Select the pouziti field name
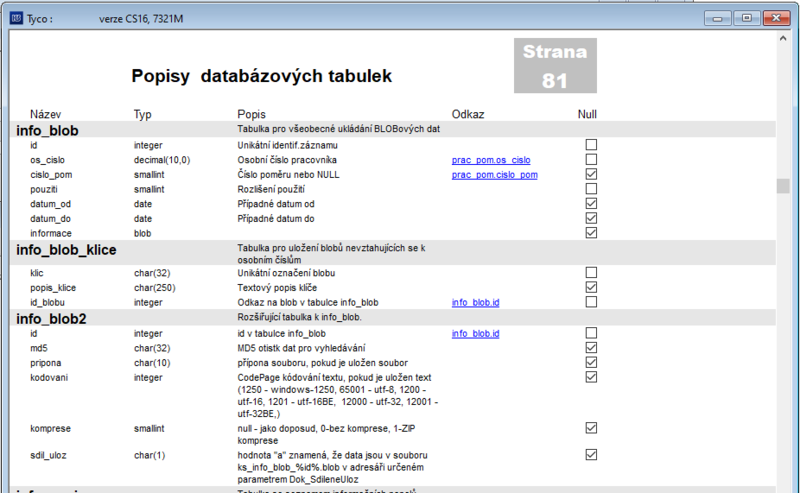800x493 pixels. pos(43,189)
